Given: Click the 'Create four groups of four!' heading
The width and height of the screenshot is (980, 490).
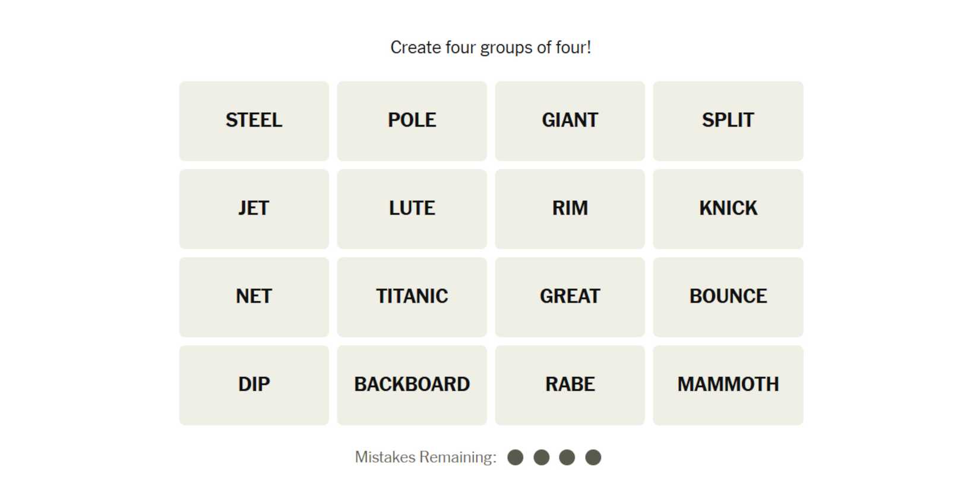Looking at the screenshot, I should 491,48.
